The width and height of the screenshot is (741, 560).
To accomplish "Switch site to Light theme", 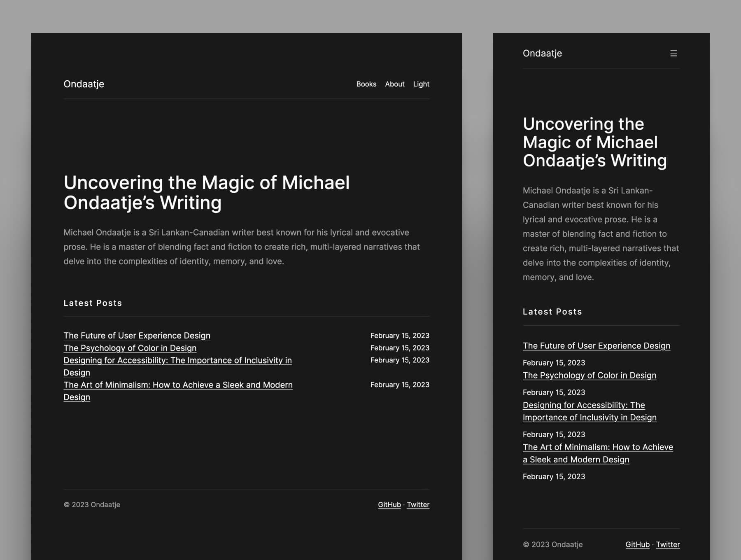I will 421,84.
